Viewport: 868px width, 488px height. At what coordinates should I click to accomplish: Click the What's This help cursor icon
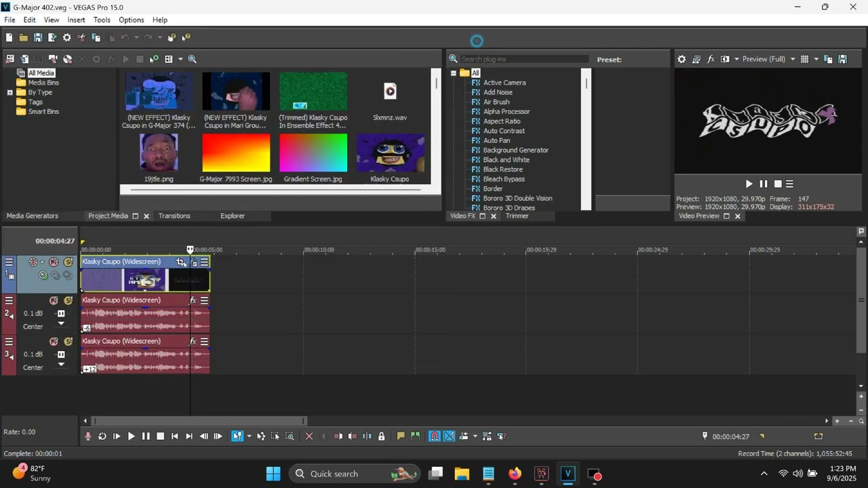click(186, 38)
